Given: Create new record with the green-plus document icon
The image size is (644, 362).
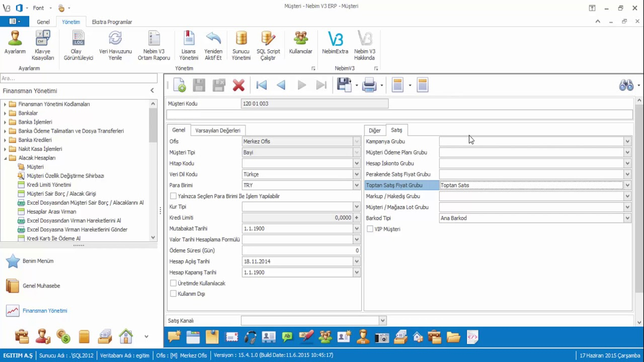Looking at the screenshot, I should coord(180,85).
